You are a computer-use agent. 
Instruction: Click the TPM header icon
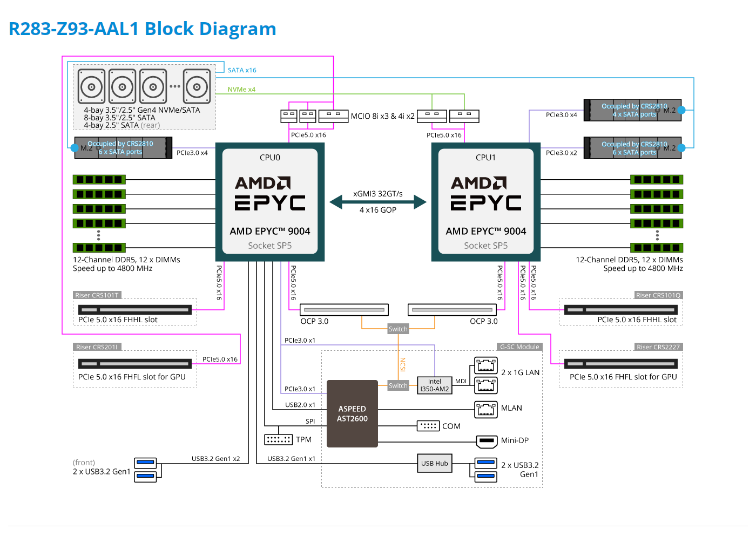[278, 440]
